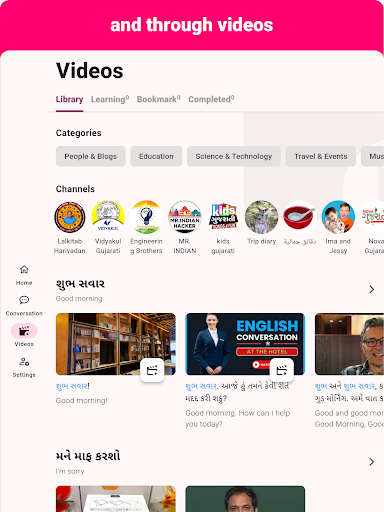Select the Videos sidebar icon
This screenshot has height=512, width=384.
(x=24, y=331)
